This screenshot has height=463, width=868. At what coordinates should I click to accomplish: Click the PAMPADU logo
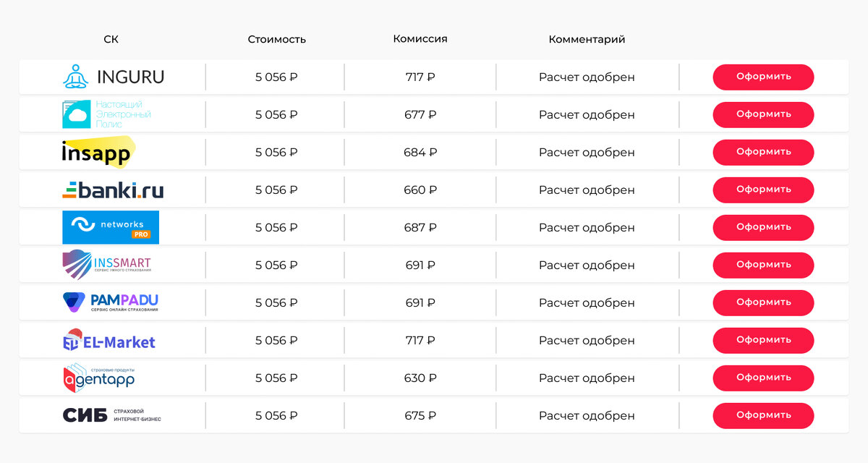pyautogui.click(x=111, y=302)
